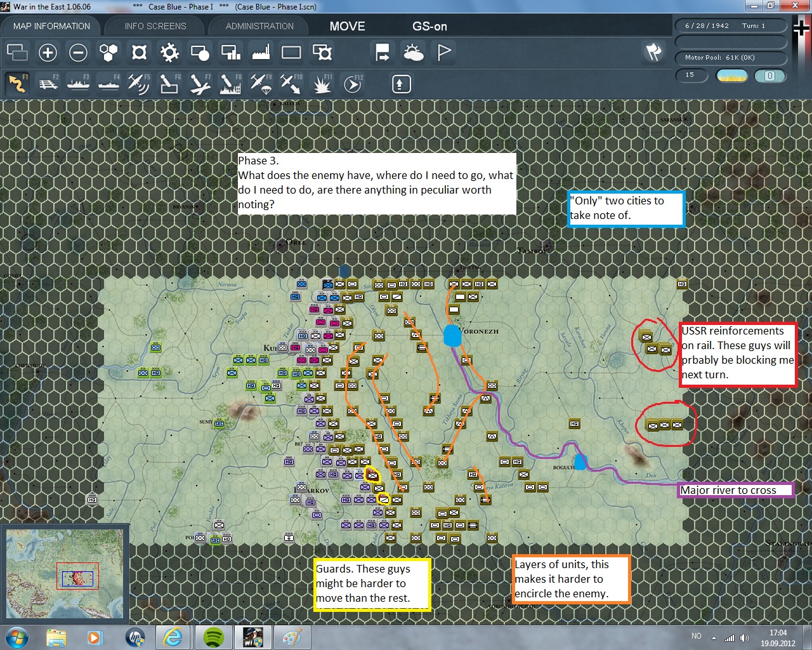Click the F12 end turn arrow button
This screenshot has width=812, height=650.
point(353,84)
